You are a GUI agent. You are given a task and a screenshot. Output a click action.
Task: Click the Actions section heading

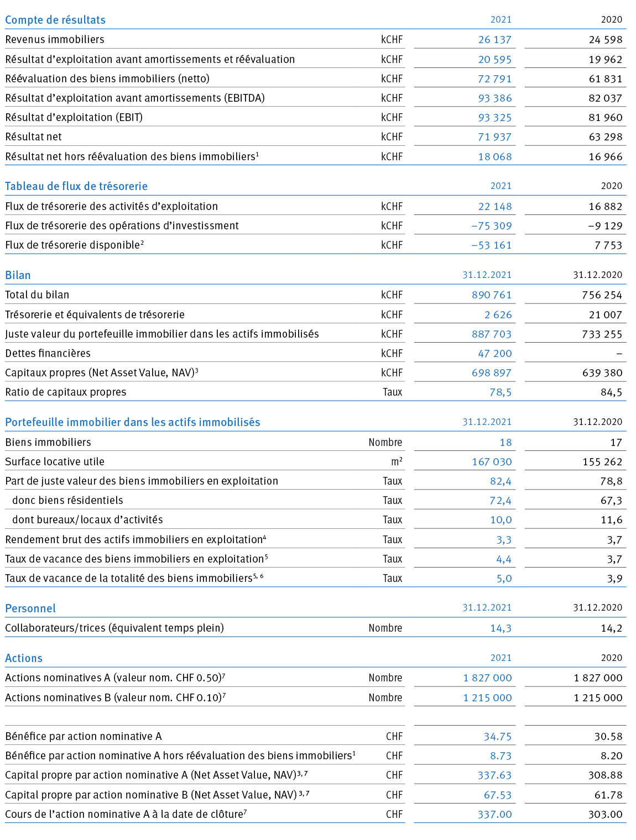click(x=24, y=658)
